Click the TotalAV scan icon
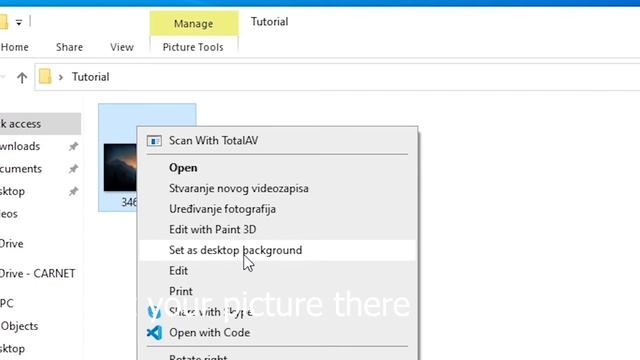The width and height of the screenshot is (640, 360). coord(154,141)
